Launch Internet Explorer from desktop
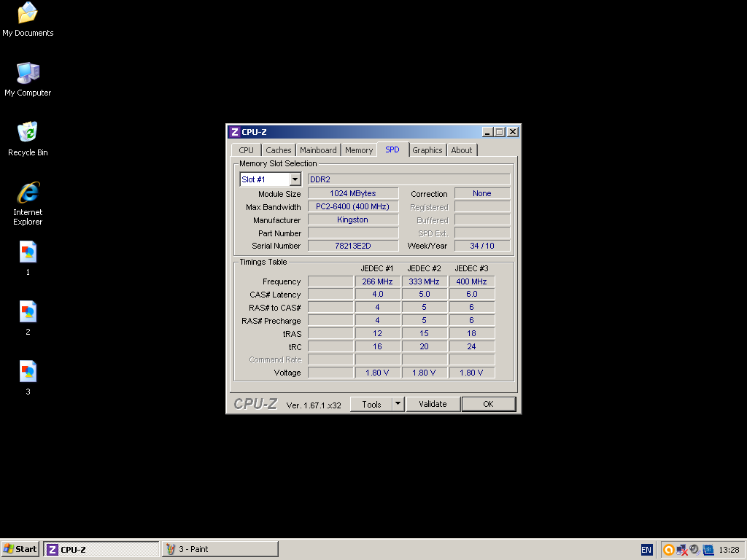Viewport: 747px width, 560px height. [x=28, y=203]
